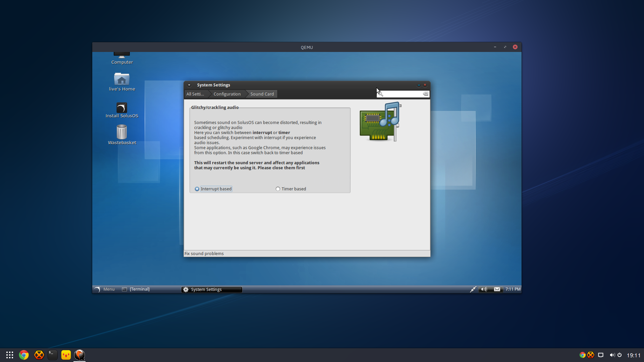Open the network connection plug icon in guest panel
The image size is (644, 362).
(x=473, y=289)
